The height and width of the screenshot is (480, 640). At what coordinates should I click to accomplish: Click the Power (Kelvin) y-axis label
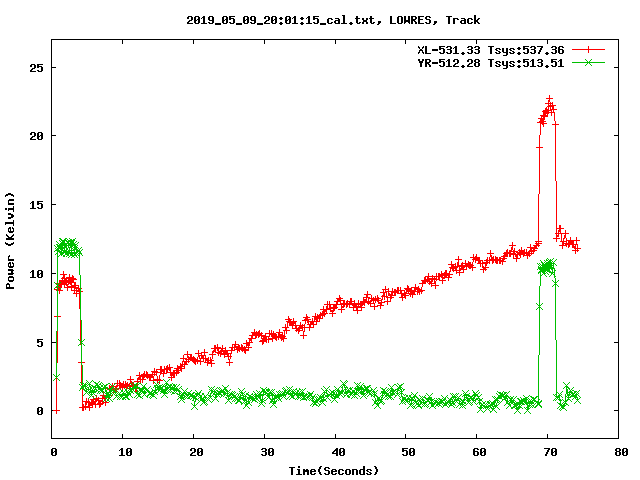point(10,241)
